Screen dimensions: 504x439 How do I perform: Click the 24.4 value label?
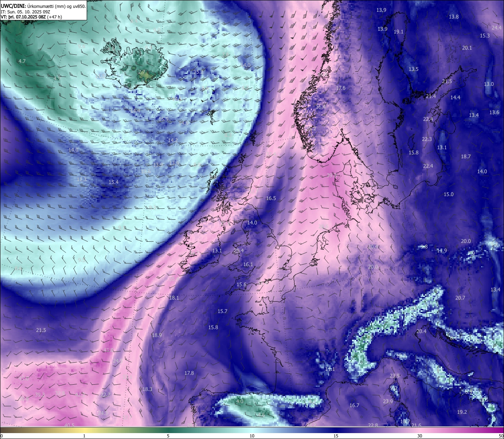point(497,28)
